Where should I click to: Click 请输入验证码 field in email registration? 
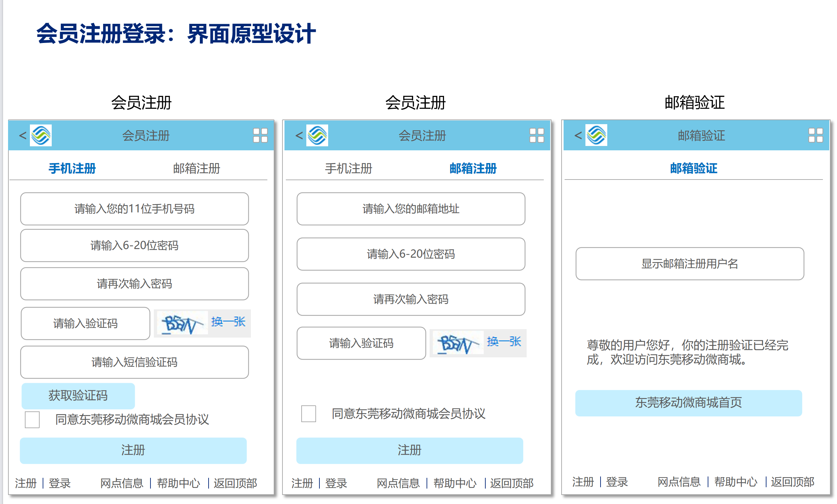coord(361,343)
